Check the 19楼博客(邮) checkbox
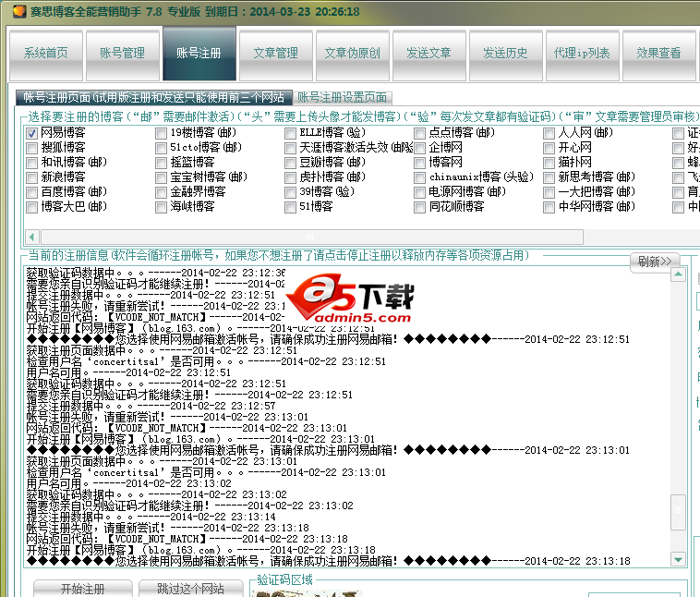700x597 pixels. click(161, 133)
